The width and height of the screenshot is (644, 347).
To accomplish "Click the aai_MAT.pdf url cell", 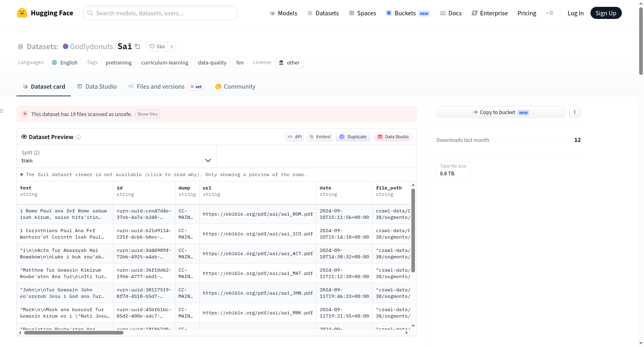I will pos(258,273).
